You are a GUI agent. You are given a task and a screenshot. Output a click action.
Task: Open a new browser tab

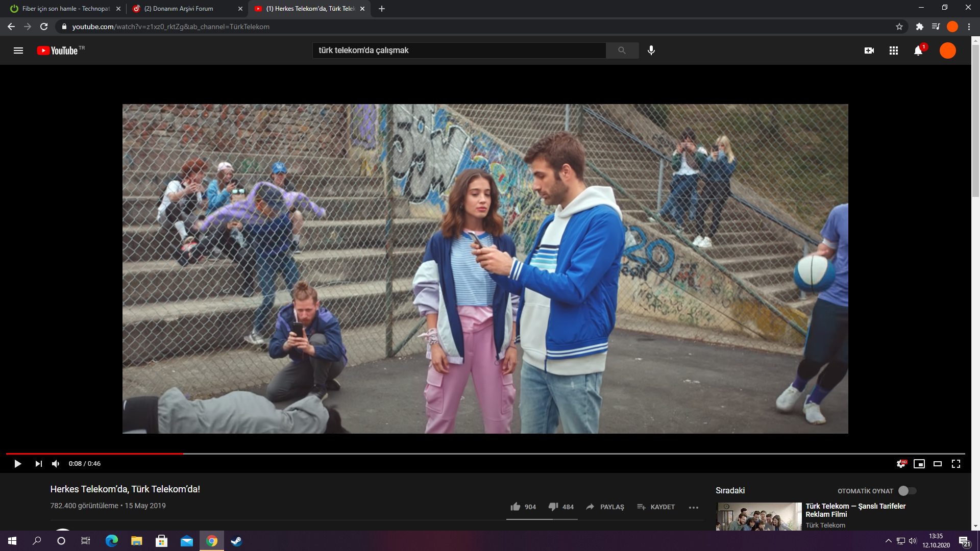click(382, 9)
